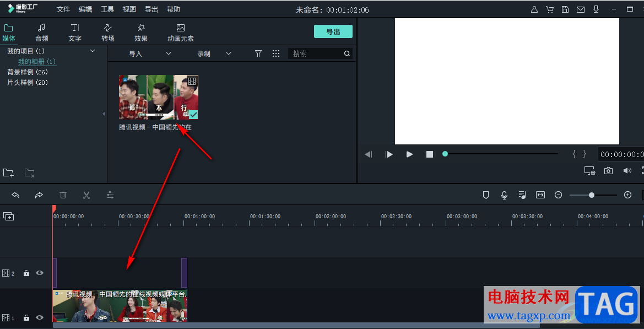Click the timeline zoom slider handle
The width and height of the screenshot is (644, 329).
pyautogui.click(x=592, y=195)
